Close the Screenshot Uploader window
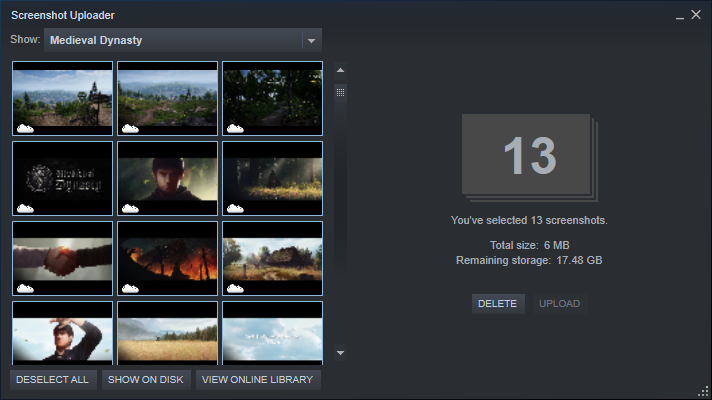 [696, 15]
